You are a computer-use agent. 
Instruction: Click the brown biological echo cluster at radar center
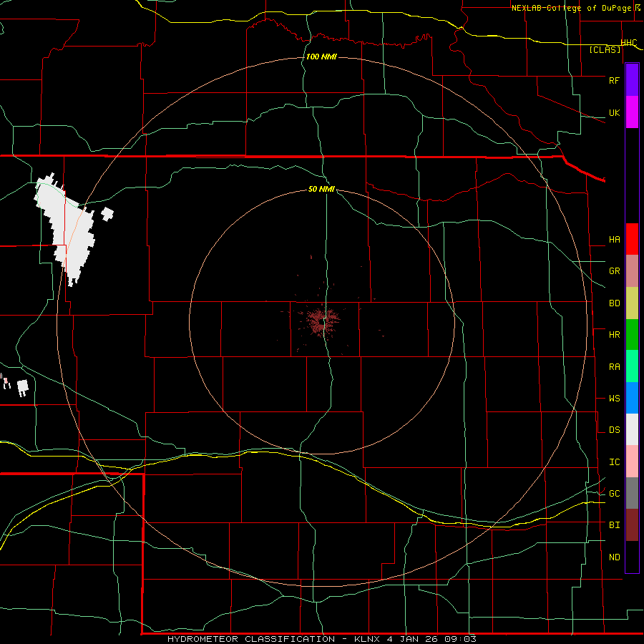coord(323,321)
